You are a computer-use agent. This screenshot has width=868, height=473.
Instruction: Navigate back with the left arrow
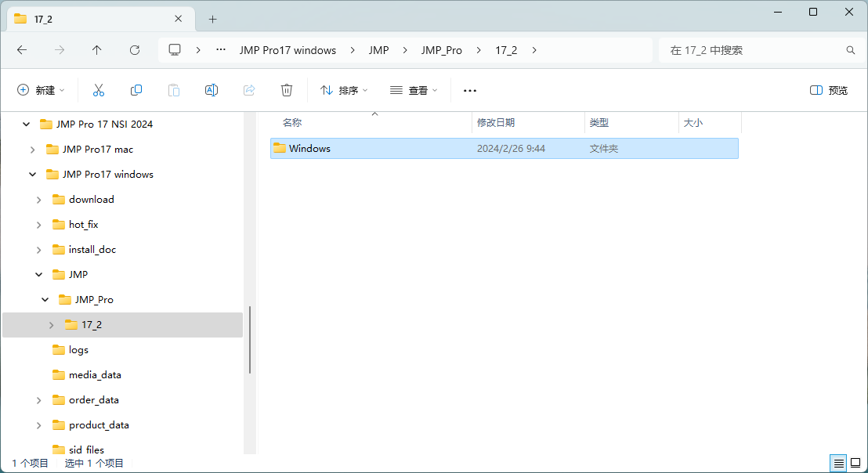22,50
